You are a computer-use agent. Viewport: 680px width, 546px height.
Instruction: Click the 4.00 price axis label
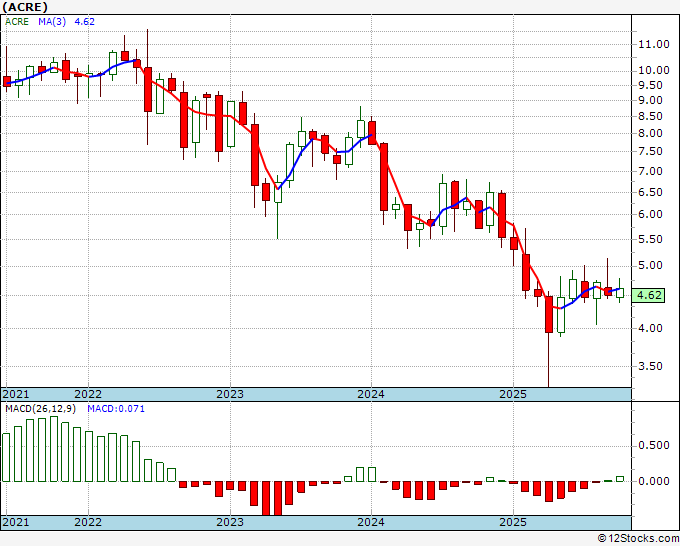pyautogui.click(x=650, y=328)
